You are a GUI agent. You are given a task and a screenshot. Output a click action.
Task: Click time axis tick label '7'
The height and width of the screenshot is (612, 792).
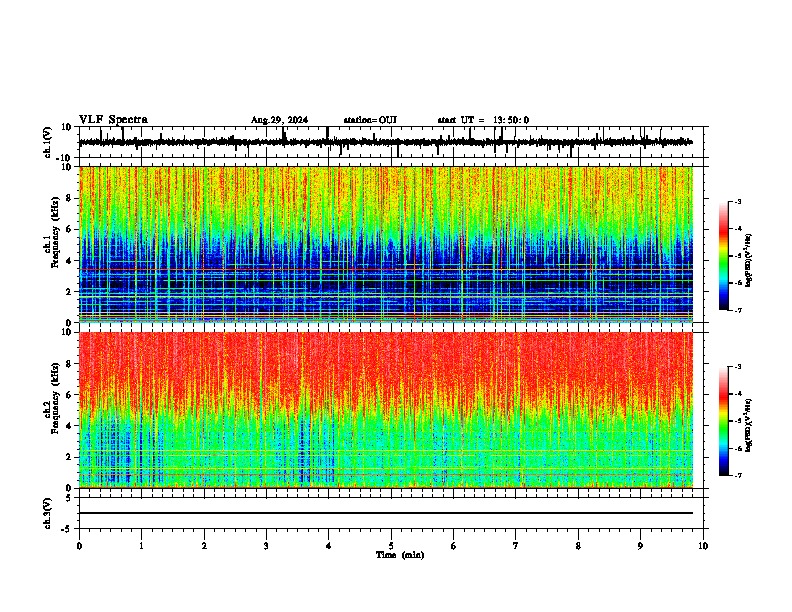click(x=516, y=546)
